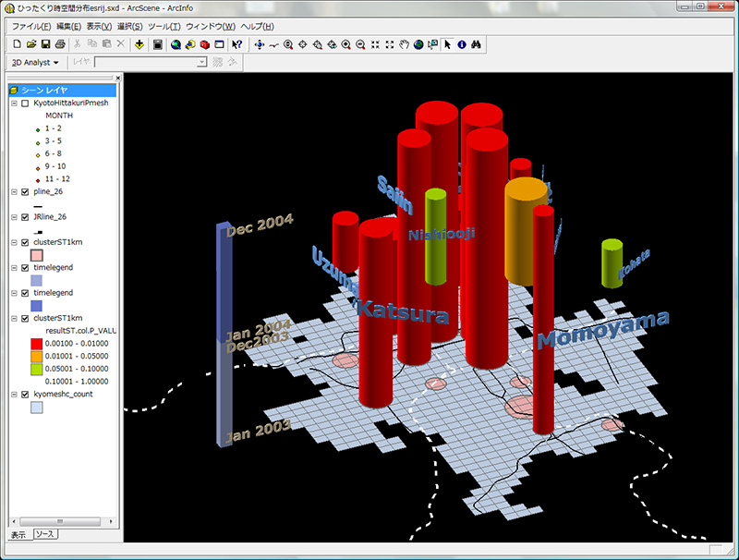The height and width of the screenshot is (560, 739).
Task: Enable the KyotoHittakuriPmesh layer checkbox
Action: pyautogui.click(x=25, y=103)
